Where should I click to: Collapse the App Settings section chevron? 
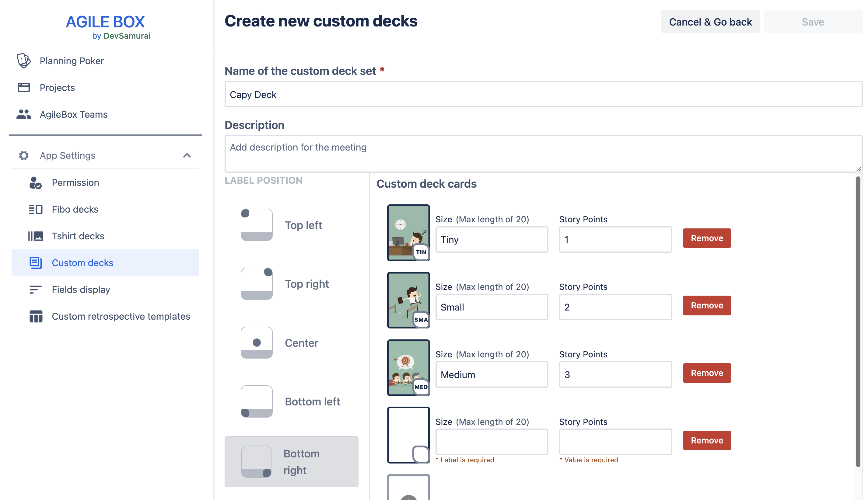pyautogui.click(x=187, y=155)
